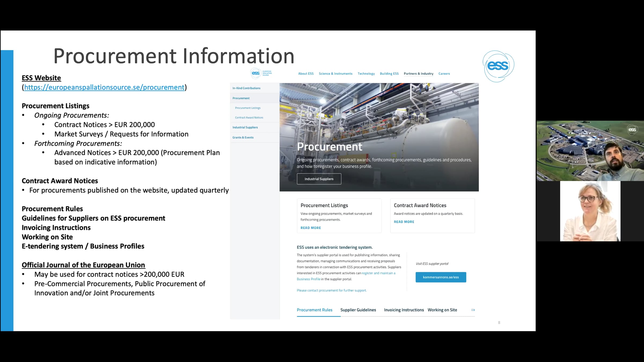This screenshot has width=644, height=362.
Task: Click the ESS Website heading
Action: [41, 78]
